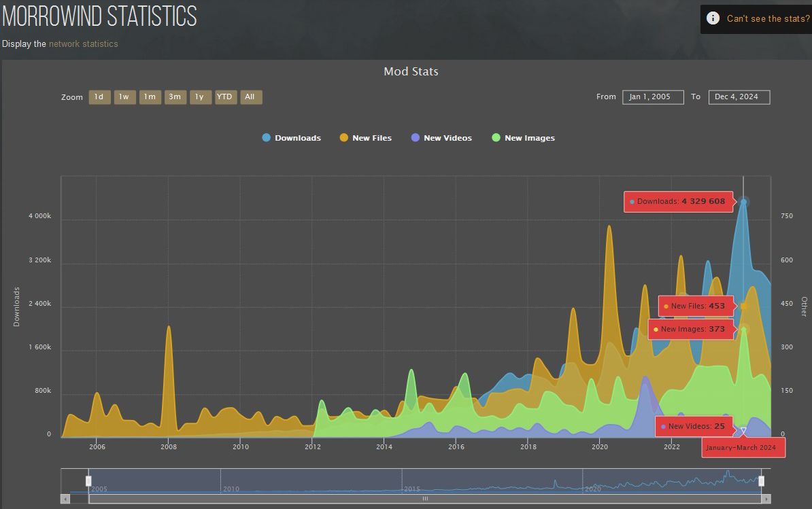Screen dimensions: 812x509
Task: Toggle the New Videos series in legend
Action: pos(442,138)
